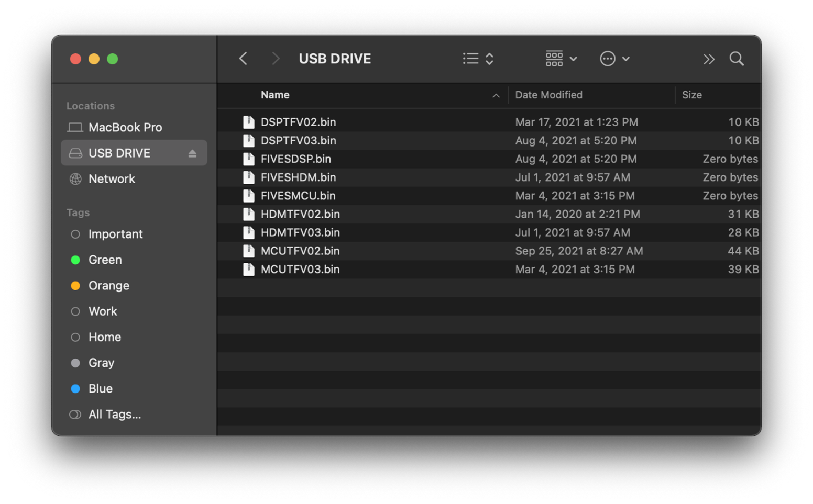
Task: Click the 44 KB size value
Action: pos(743,251)
